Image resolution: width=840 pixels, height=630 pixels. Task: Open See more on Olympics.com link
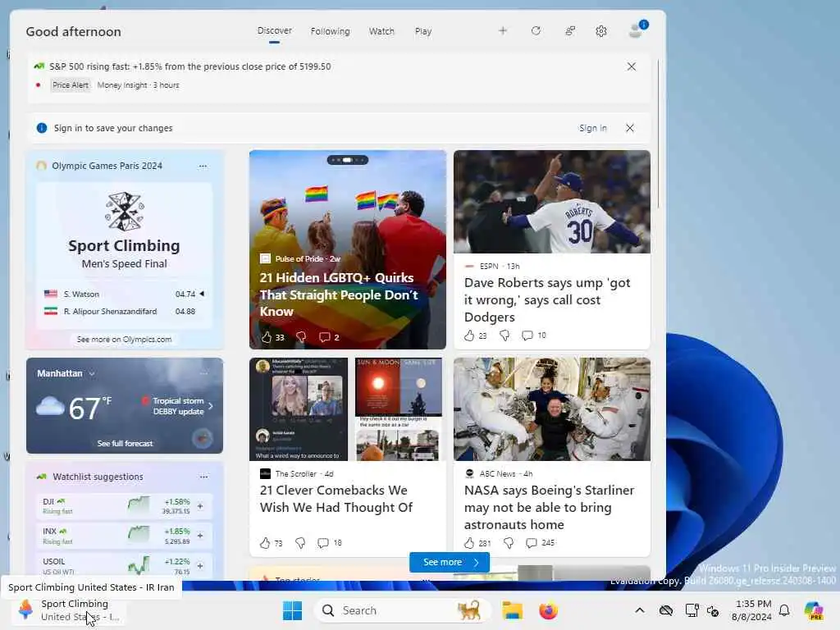click(x=125, y=339)
